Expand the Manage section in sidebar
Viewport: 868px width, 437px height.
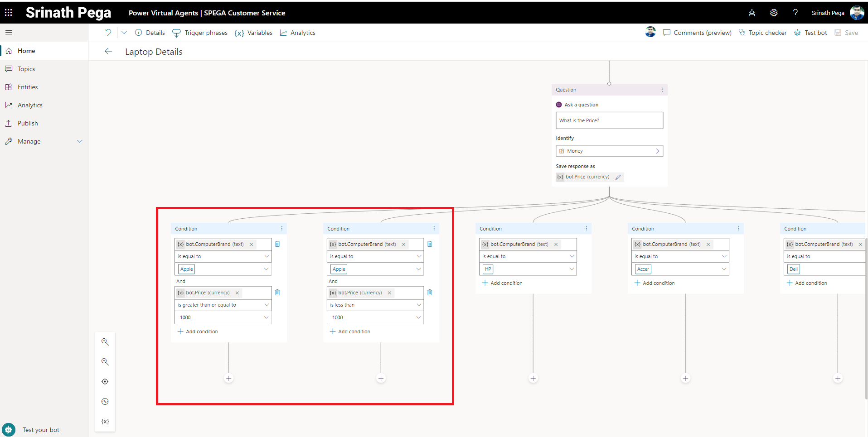80,141
